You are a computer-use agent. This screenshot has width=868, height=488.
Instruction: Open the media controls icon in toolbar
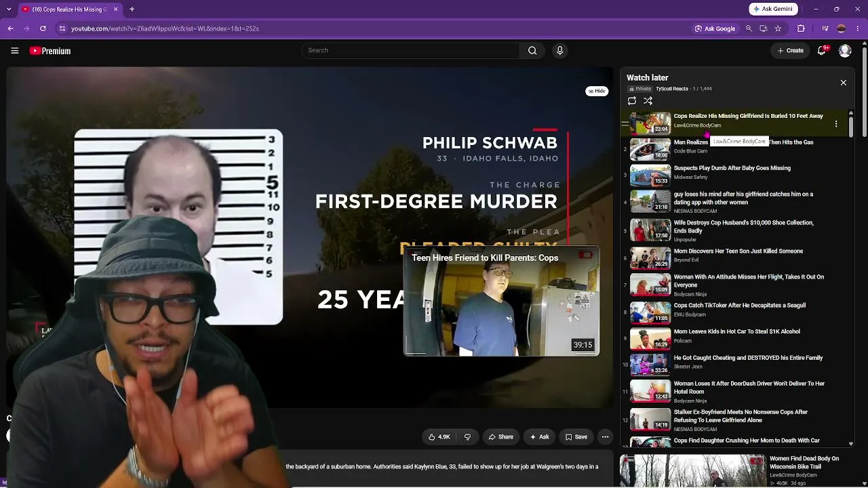825,28
